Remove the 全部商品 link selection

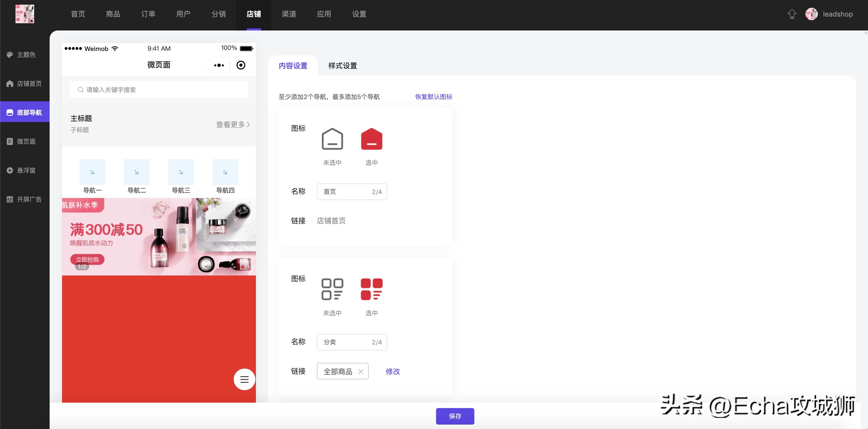click(x=361, y=371)
